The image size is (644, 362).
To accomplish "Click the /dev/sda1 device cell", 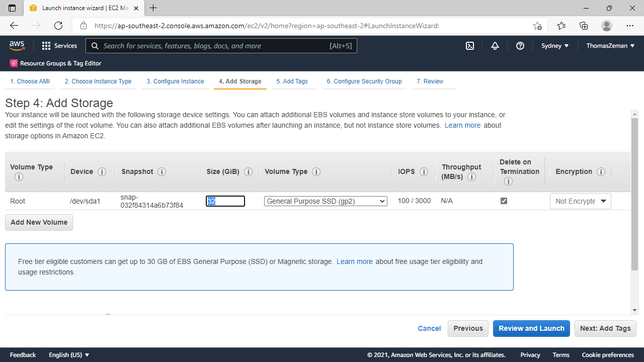I will coord(85,201).
